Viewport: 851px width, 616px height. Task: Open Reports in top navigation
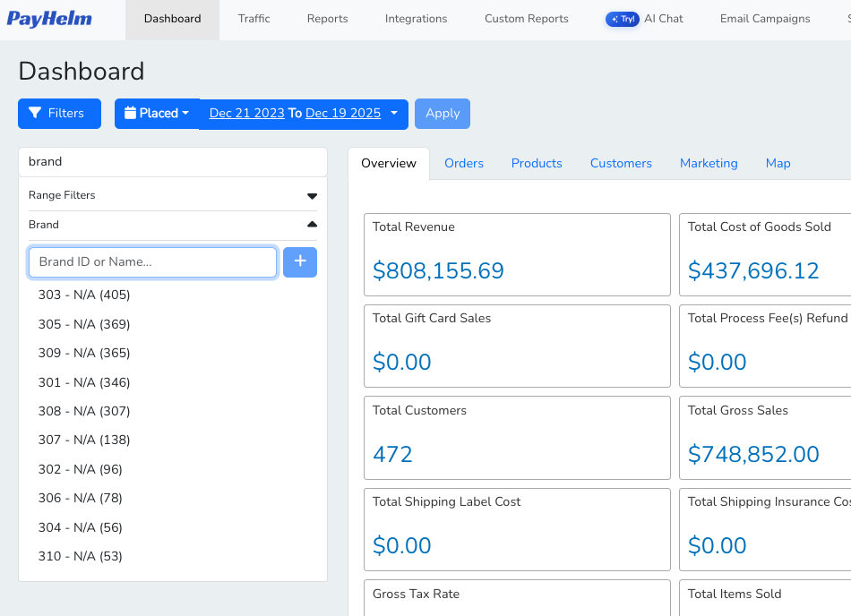click(327, 19)
